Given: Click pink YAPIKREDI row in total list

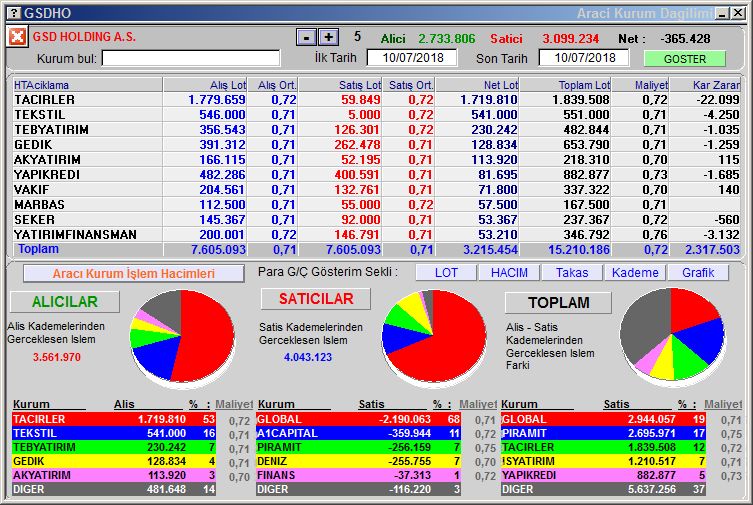Looking at the screenshot, I should (603, 475).
